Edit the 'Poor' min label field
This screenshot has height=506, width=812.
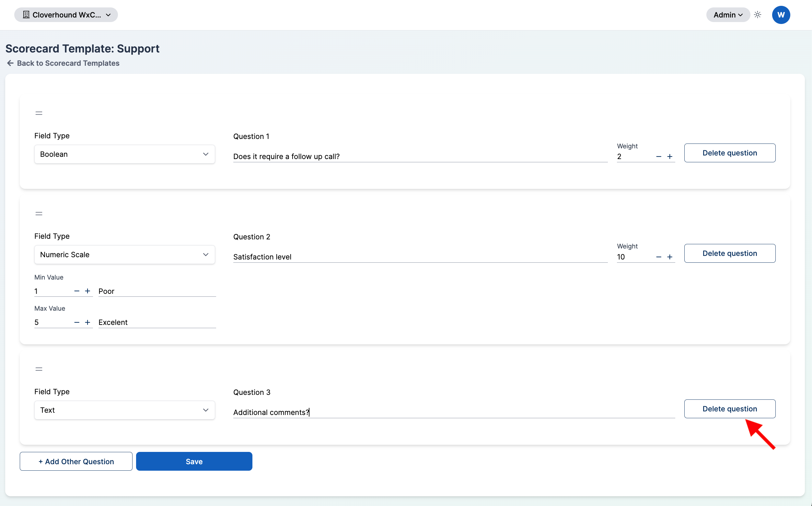click(x=157, y=291)
